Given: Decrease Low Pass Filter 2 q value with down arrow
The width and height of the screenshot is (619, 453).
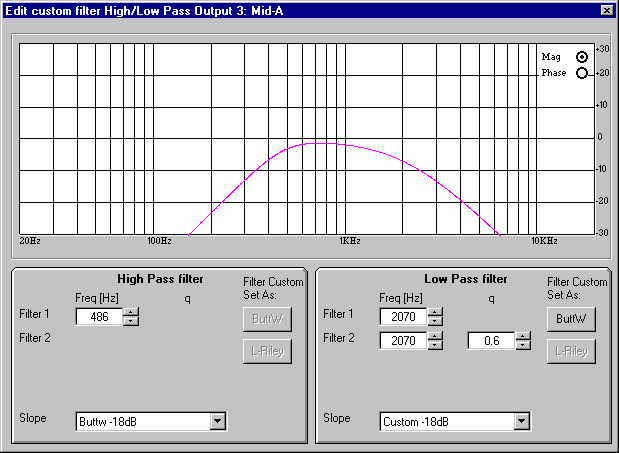Looking at the screenshot, I should [523, 345].
